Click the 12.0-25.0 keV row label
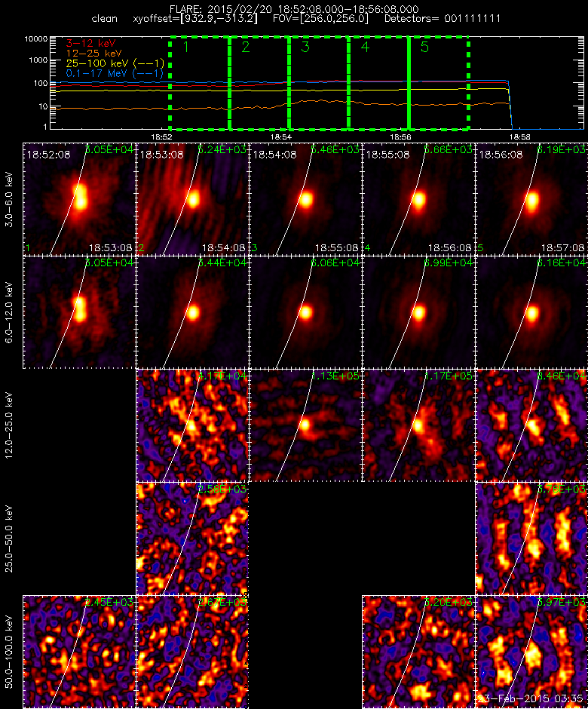This screenshot has width=588, height=709. pyautogui.click(x=9, y=425)
